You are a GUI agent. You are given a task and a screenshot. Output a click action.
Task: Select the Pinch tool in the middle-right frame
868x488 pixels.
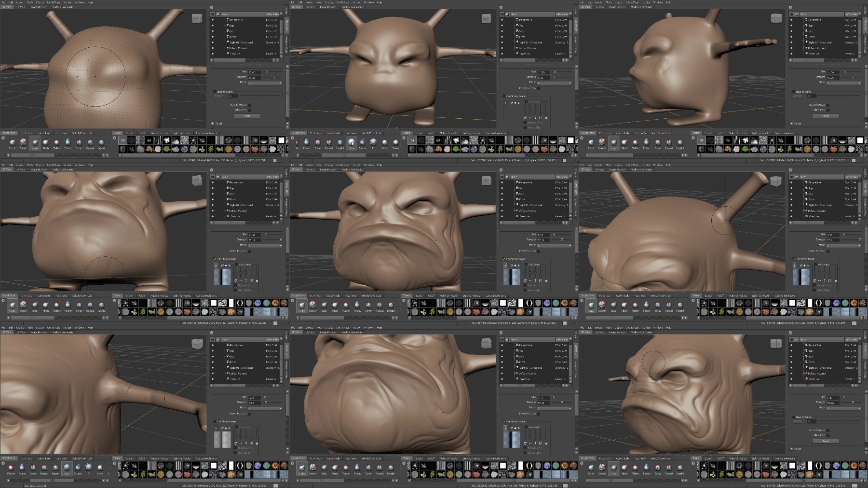click(624, 306)
